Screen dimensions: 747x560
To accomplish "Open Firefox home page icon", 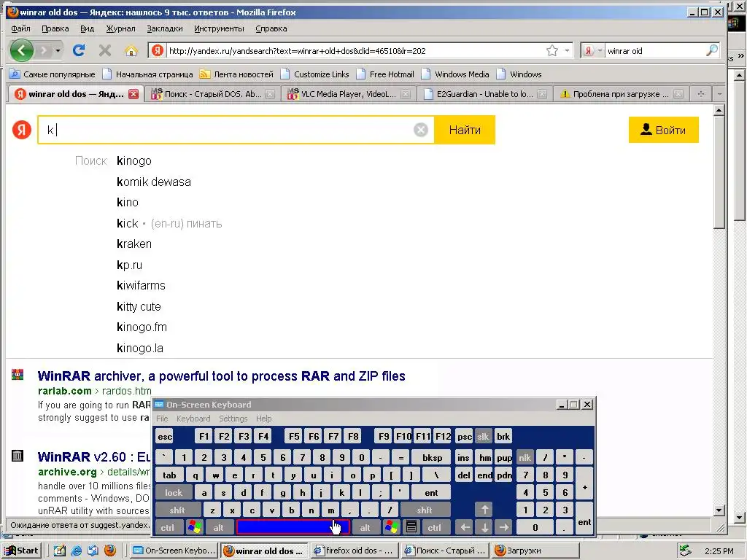I will 131,50.
